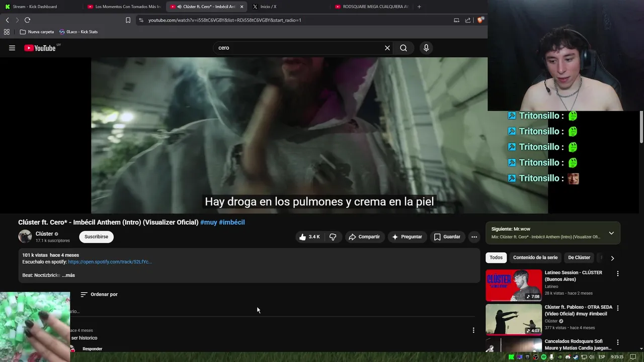Open the Windows notification center
This screenshot has height=362, width=644.
633,357
